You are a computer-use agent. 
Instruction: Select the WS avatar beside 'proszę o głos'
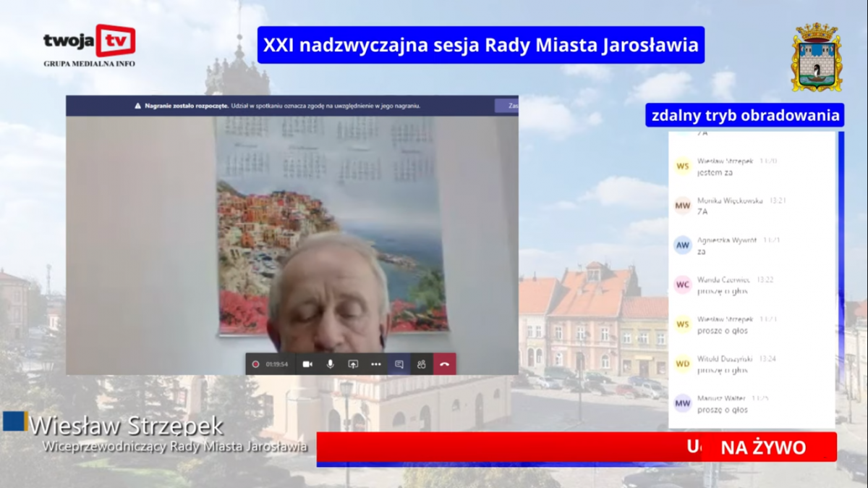coord(683,324)
